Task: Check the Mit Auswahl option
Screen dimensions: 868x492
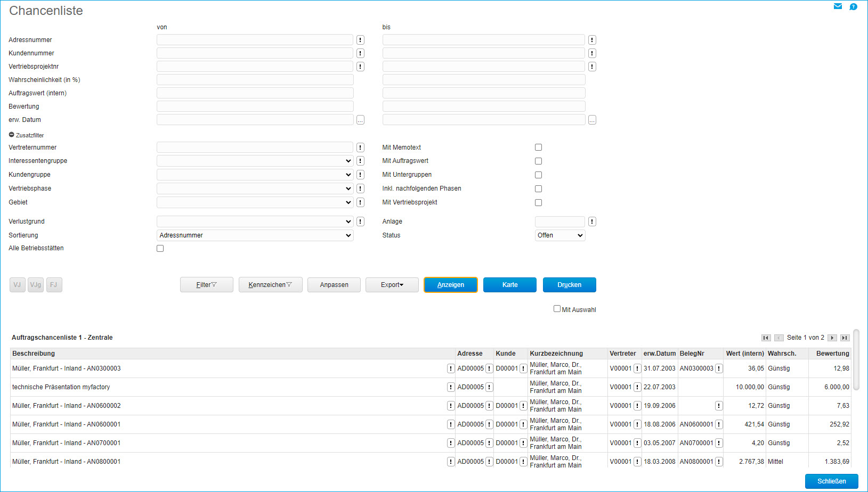Action: [557, 309]
